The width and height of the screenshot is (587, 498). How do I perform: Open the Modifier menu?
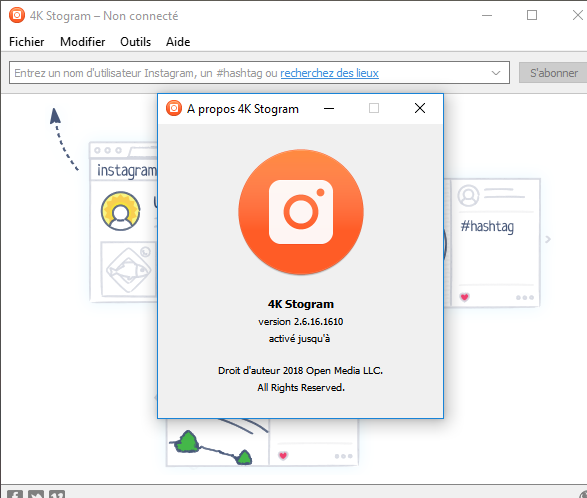point(82,42)
